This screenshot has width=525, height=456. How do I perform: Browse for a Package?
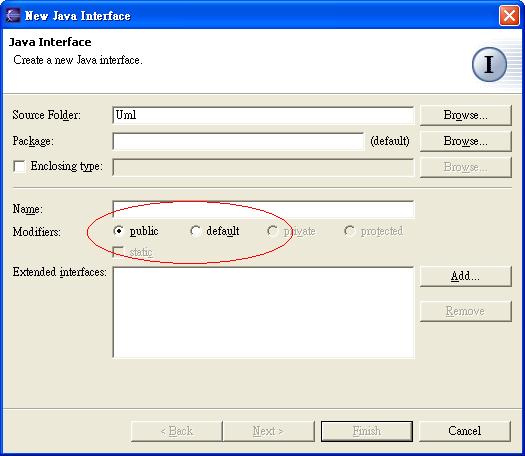(x=466, y=141)
